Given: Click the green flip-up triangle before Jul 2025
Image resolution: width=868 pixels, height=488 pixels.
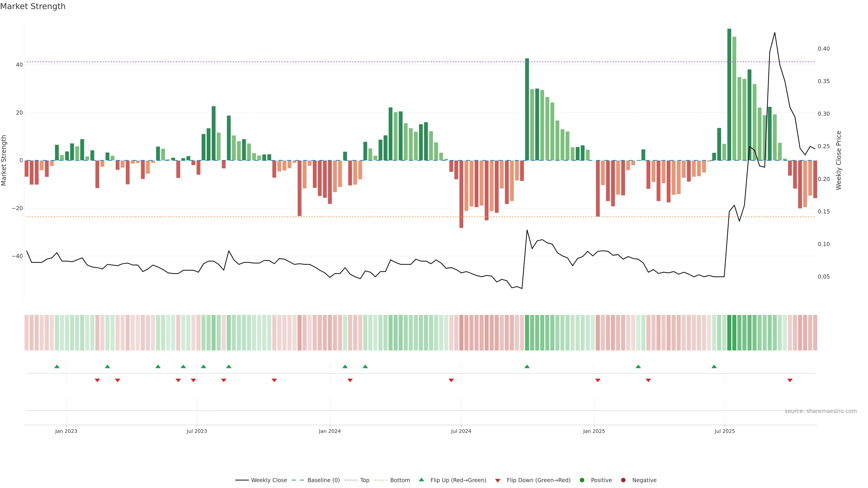Looking at the screenshot, I should 714,366.
